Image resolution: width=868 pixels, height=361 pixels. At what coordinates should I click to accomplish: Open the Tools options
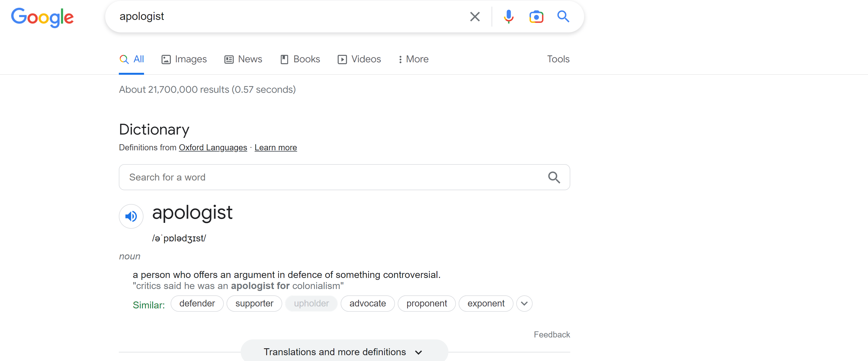click(x=558, y=59)
